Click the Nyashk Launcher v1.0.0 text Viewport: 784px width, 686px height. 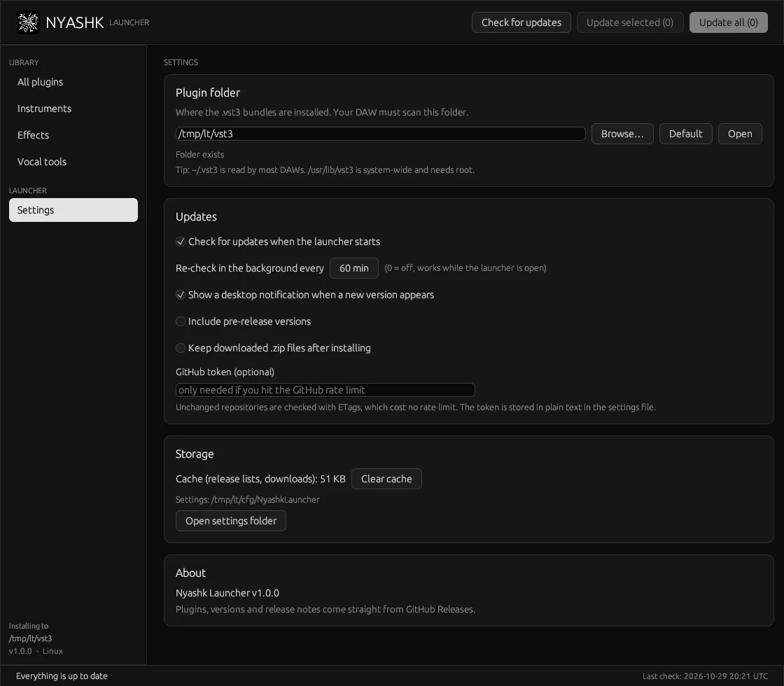227,593
